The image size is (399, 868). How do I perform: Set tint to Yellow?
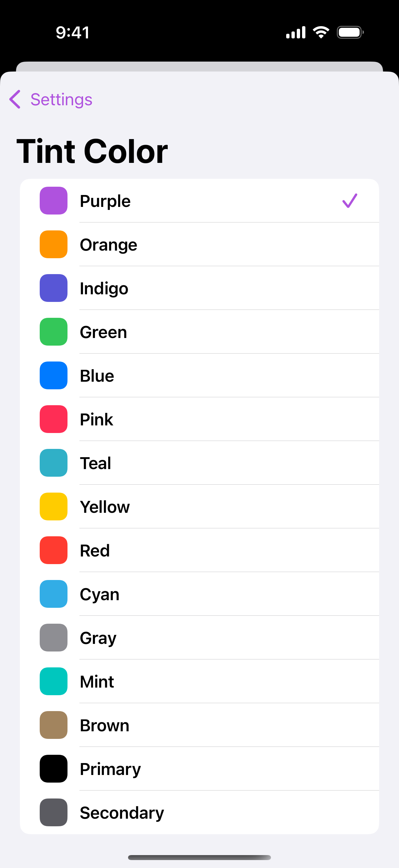[199, 506]
